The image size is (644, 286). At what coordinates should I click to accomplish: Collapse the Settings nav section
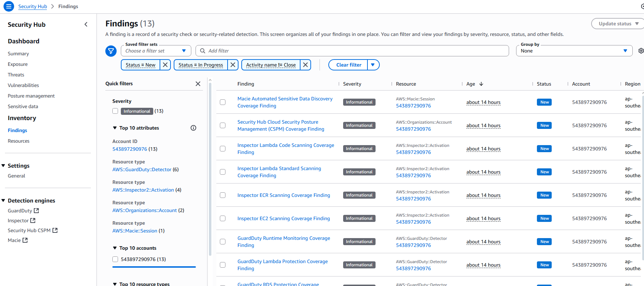click(x=3, y=166)
